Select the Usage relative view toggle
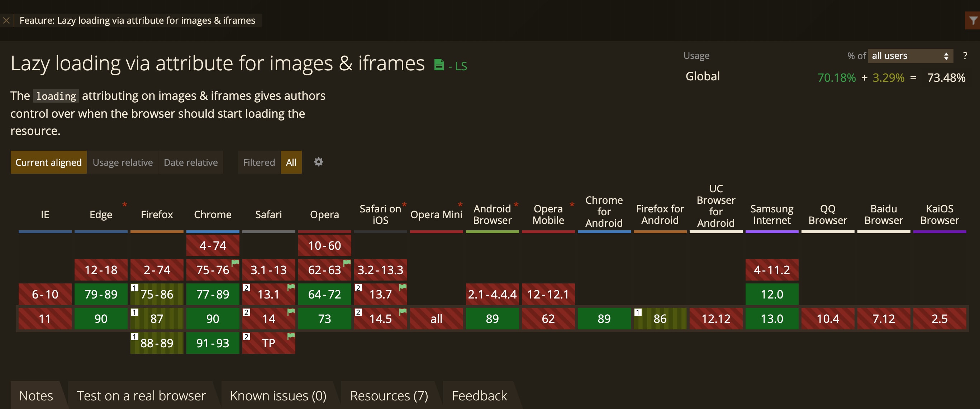980x409 pixels. click(123, 162)
